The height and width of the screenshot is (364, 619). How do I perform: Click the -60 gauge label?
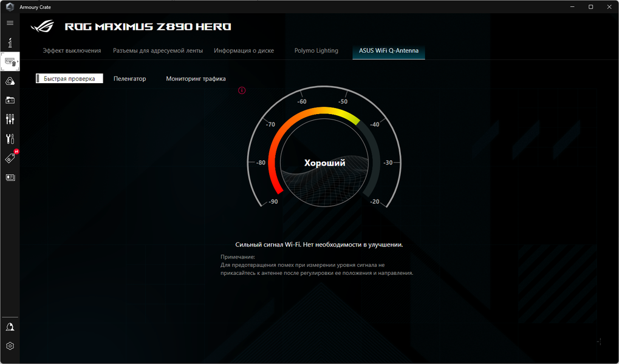pyautogui.click(x=302, y=101)
